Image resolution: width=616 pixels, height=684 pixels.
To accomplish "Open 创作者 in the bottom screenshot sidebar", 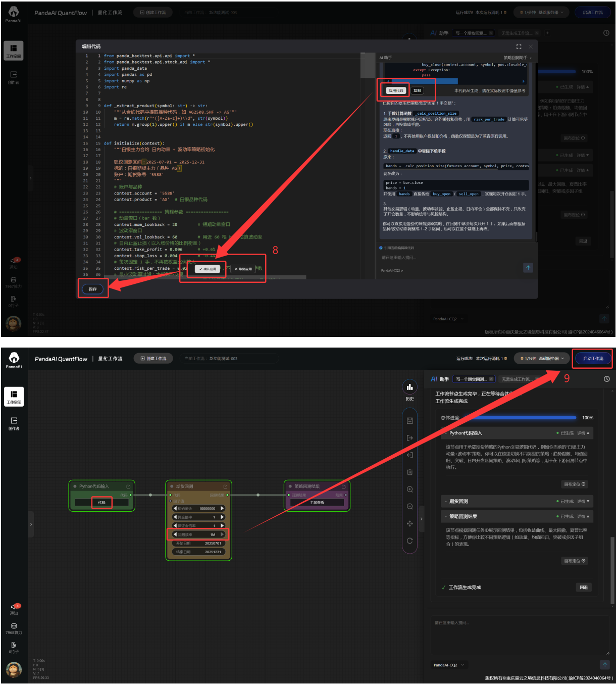I will tap(14, 423).
